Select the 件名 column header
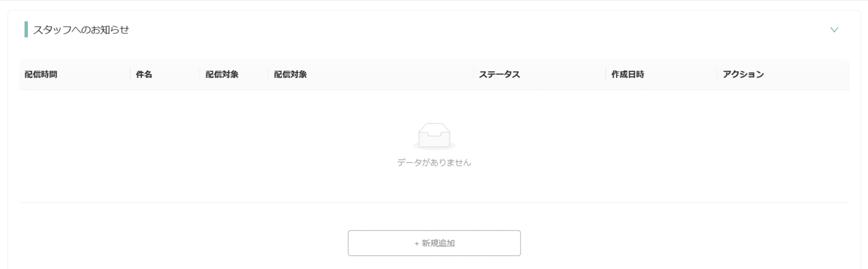Viewport: 868px width, 269px height. click(144, 75)
